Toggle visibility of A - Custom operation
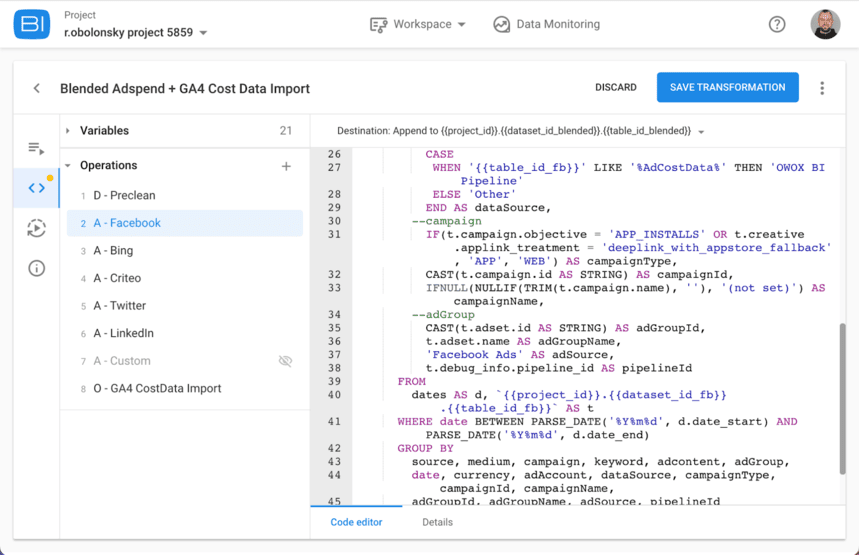 point(285,361)
